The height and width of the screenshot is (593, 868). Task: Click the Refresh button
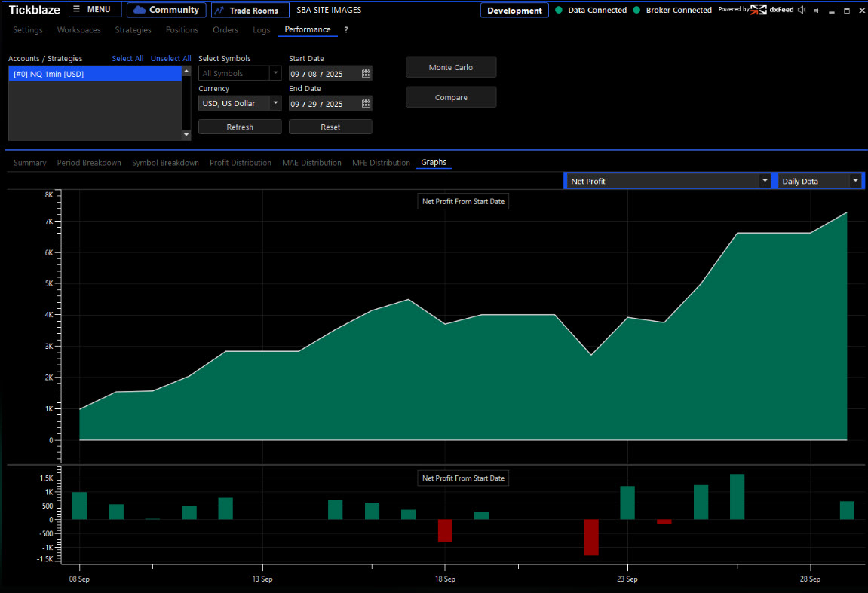240,127
